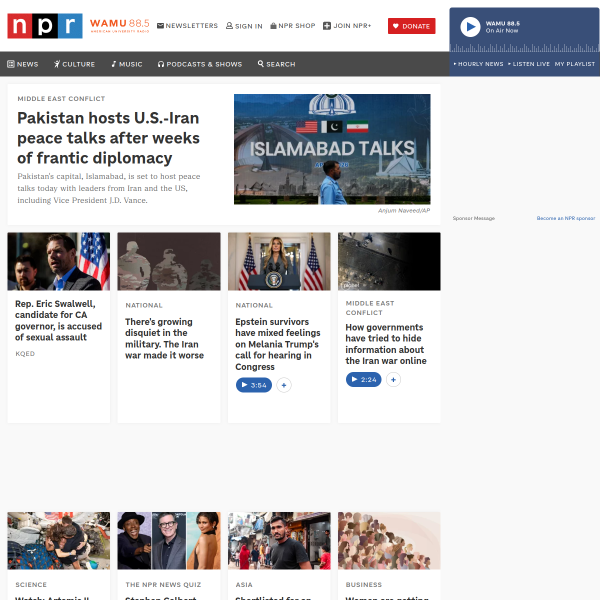Open the illustrated crowd of women thumbnail
The image size is (600, 600).
[389, 541]
